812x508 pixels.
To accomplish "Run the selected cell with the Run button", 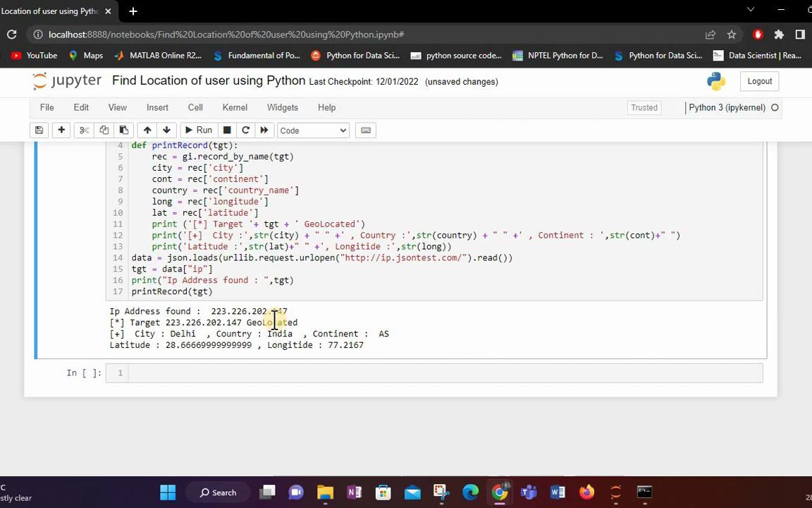I will (199, 130).
